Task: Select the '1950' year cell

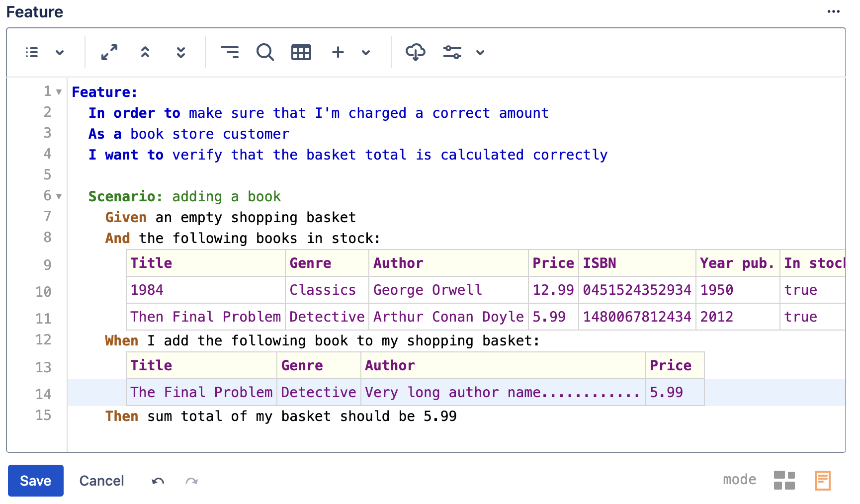Action: [x=738, y=290]
